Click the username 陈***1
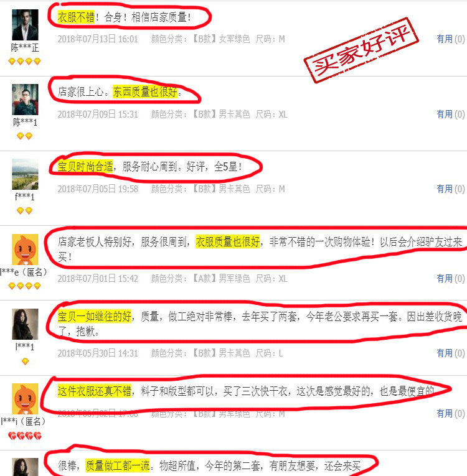Image resolution: width=467 pixels, height=476 pixels. click(25, 123)
